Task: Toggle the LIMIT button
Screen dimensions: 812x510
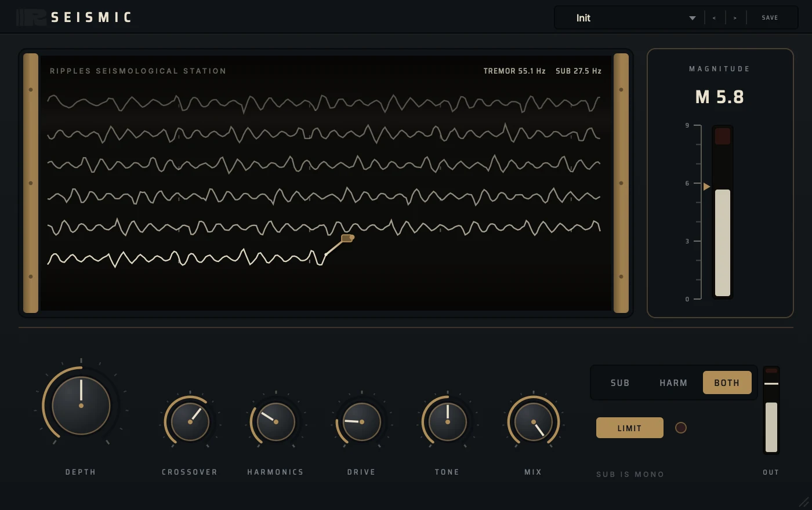Action: coord(629,428)
